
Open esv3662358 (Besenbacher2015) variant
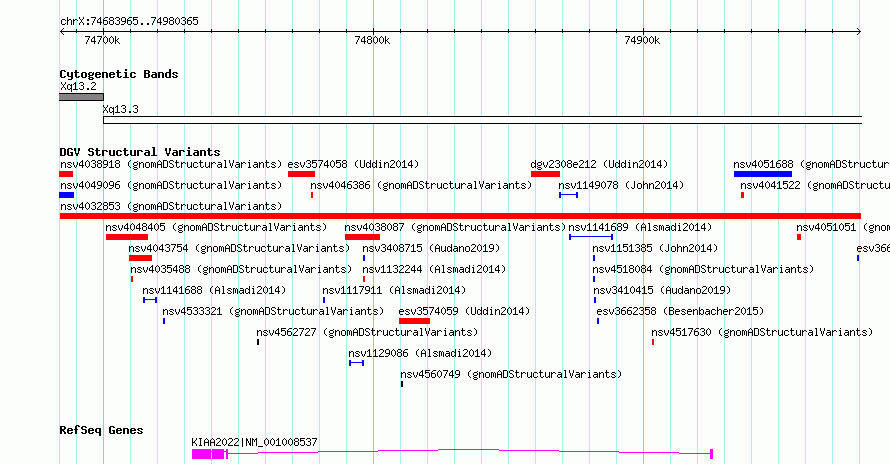[x=680, y=312]
